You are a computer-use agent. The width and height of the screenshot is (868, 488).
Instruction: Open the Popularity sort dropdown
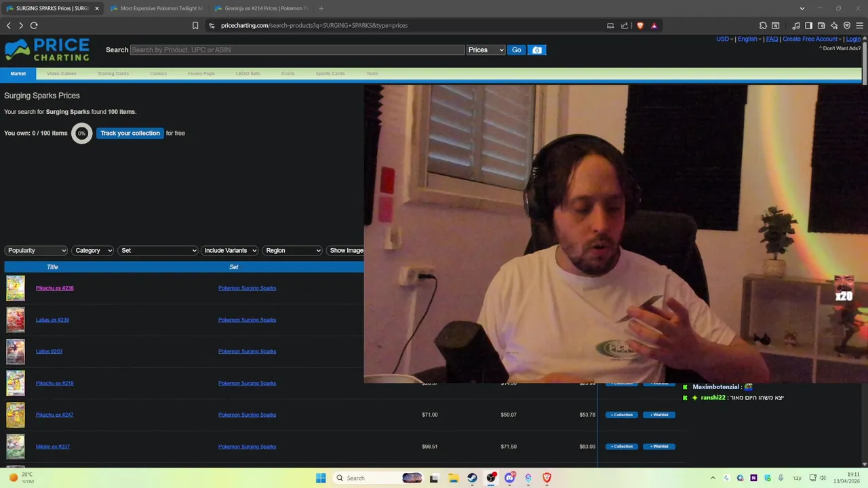point(36,251)
